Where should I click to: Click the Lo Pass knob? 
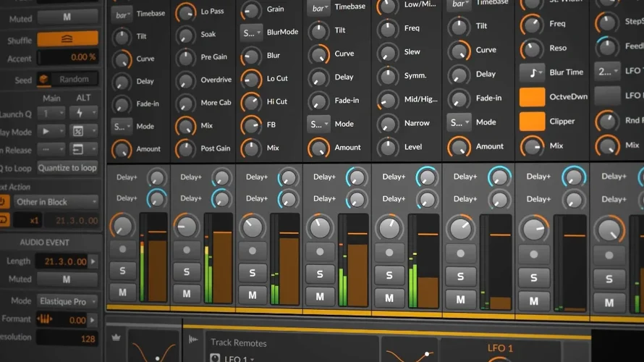pyautogui.click(x=186, y=12)
